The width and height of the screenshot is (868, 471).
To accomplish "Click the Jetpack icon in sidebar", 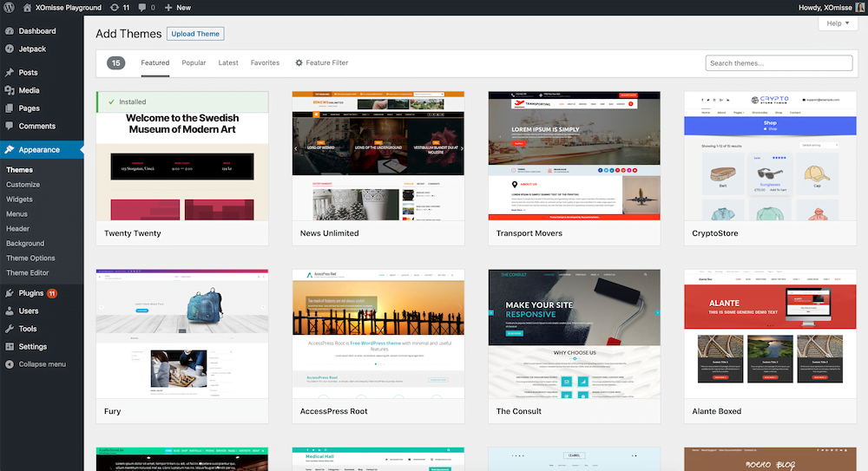I will 10,49.
